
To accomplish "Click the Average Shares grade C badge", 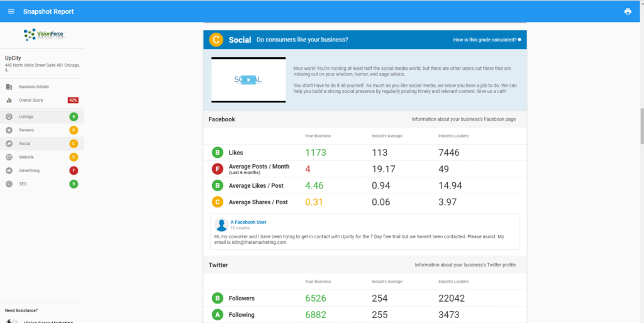I will [x=217, y=202].
